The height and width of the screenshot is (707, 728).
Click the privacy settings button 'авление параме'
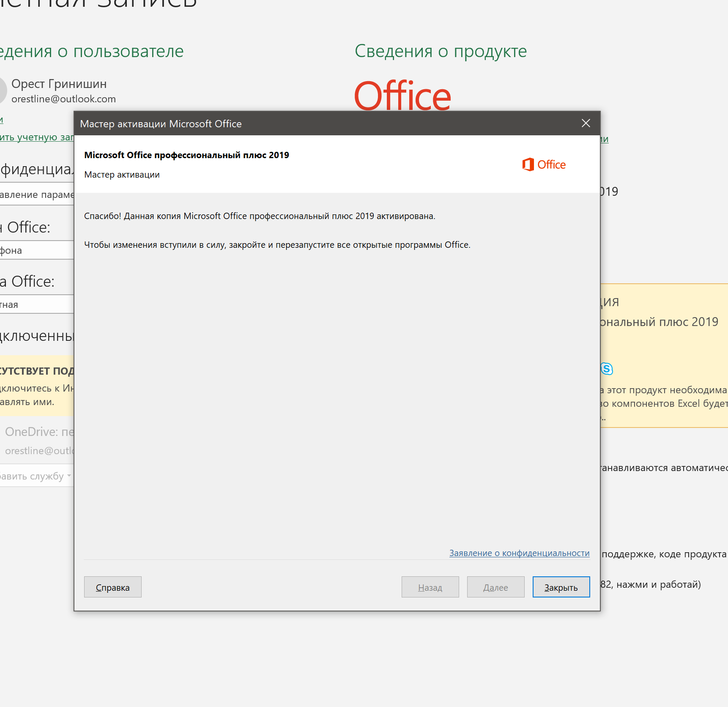coord(36,195)
